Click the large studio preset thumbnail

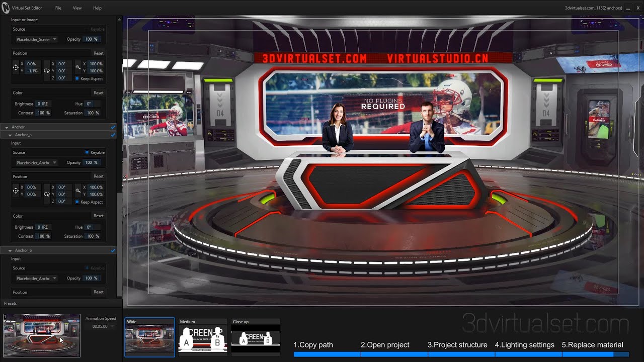pos(42,335)
